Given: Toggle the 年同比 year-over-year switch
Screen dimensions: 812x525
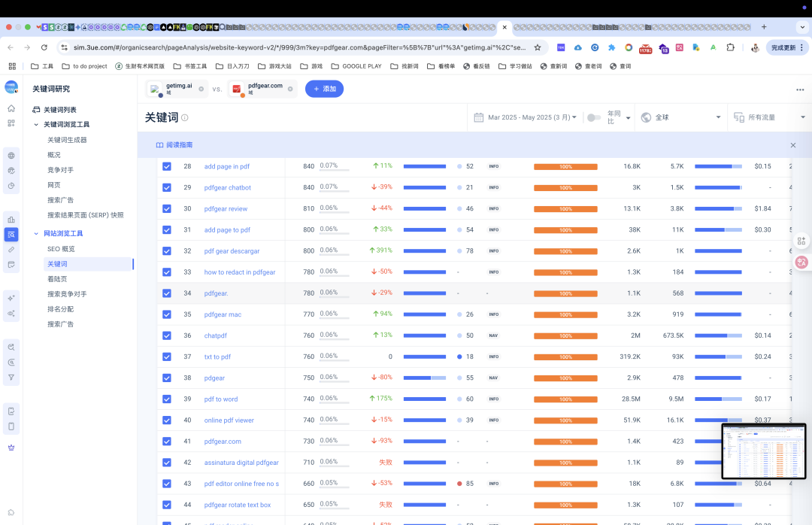Looking at the screenshot, I should pos(593,117).
